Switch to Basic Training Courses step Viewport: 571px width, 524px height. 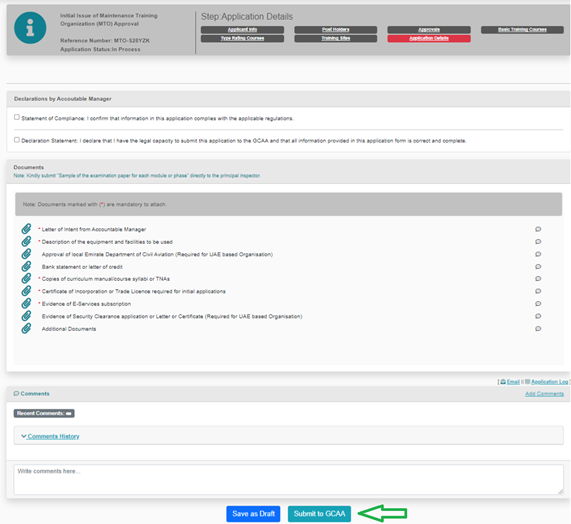tap(522, 29)
